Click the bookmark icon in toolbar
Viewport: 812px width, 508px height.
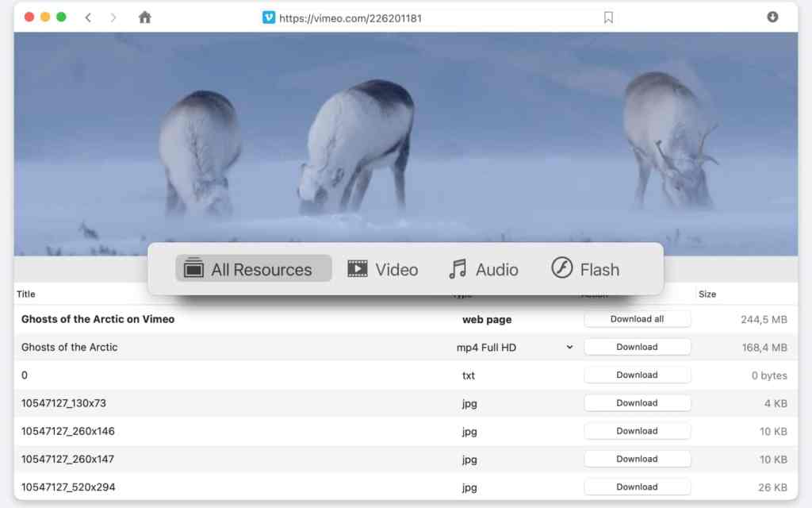[608, 17]
